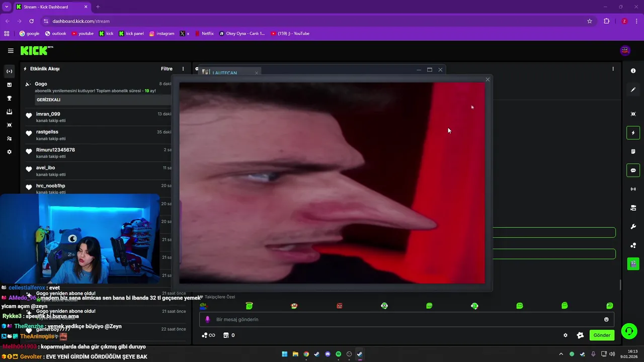This screenshot has width=644, height=362.
Task: Open the Chrome extensions puzzle icon
Action: click(x=606, y=21)
